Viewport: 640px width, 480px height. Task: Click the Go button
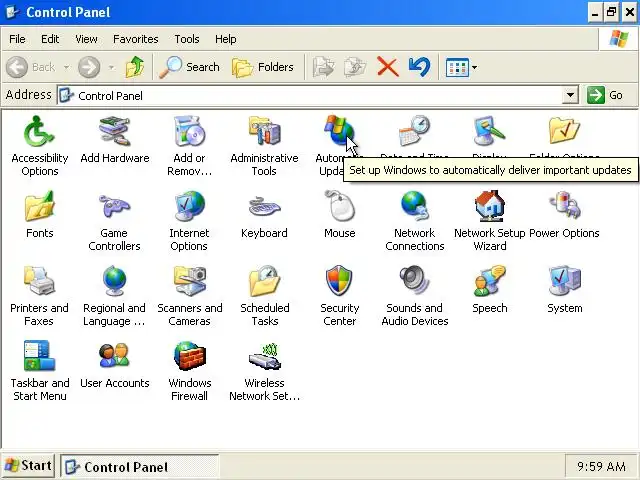coord(605,96)
